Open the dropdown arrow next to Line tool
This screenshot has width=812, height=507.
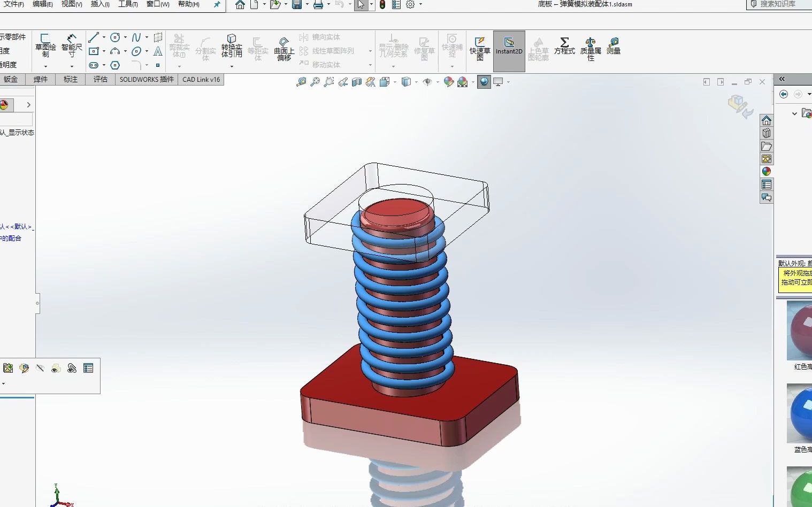pos(104,37)
